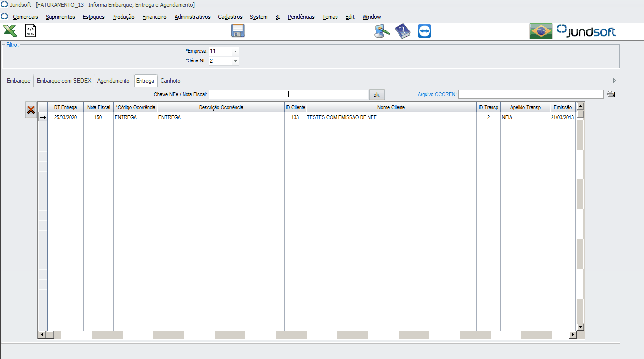Click the transporter cell NEIA
Screen dimensions: 644x359
pyautogui.click(x=525, y=118)
